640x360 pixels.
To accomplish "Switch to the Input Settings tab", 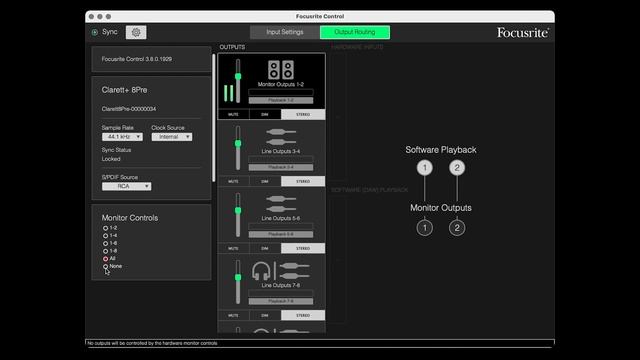I will click(285, 32).
